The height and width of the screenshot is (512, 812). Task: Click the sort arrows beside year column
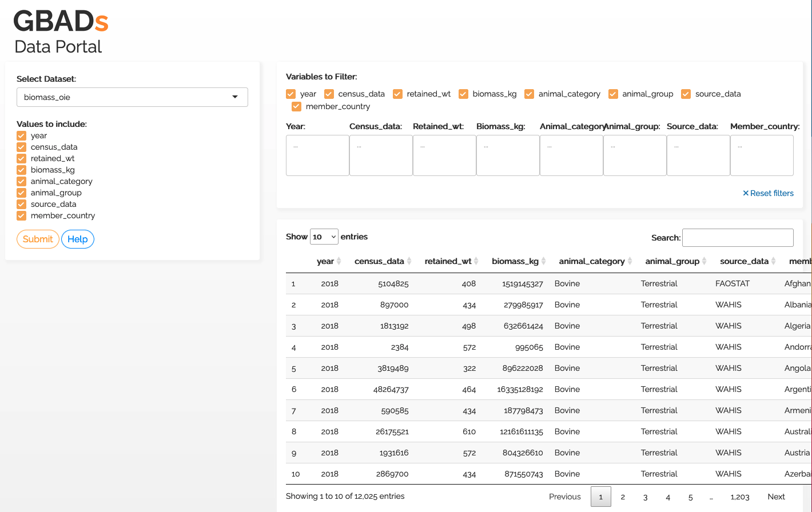pyautogui.click(x=339, y=261)
